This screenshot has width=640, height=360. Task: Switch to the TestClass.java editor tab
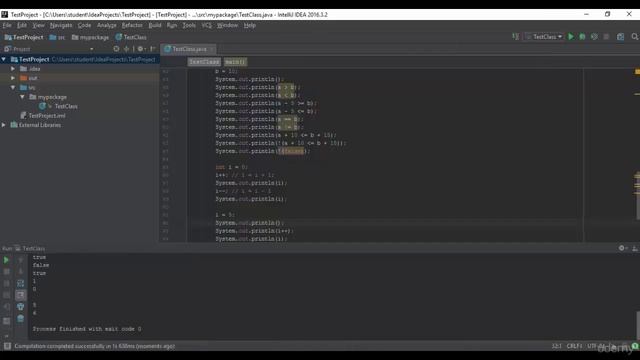pyautogui.click(x=189, y=49)
